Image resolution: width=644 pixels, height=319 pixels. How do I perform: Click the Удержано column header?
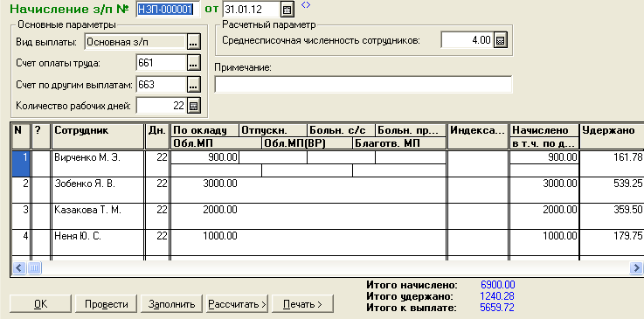tap(612, 135)
